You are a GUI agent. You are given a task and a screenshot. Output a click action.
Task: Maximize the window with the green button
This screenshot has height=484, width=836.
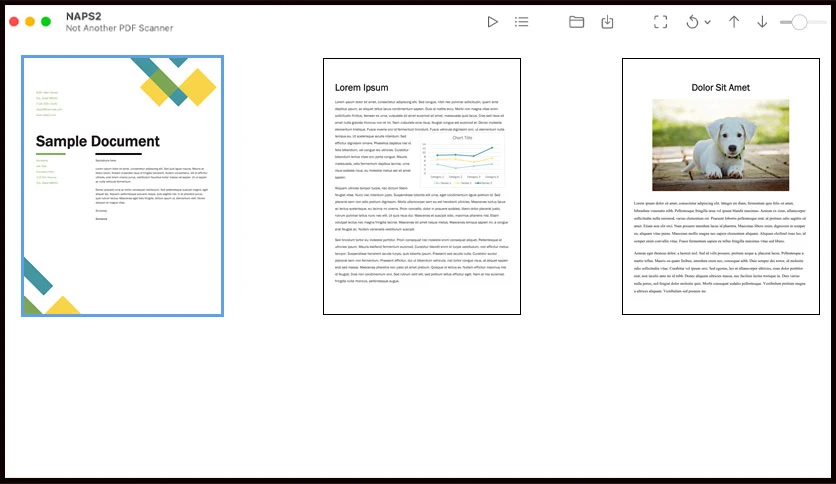click(x=46, y=21)
